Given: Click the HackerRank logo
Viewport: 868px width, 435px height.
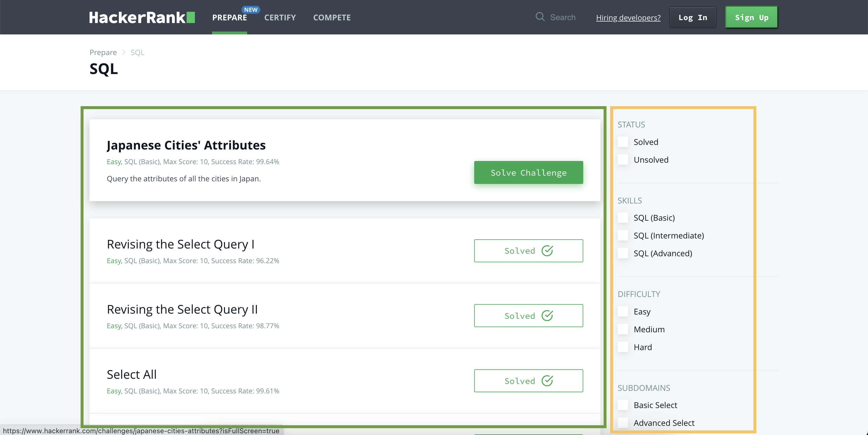Looking at the screenshot, I should click(142, 18).
